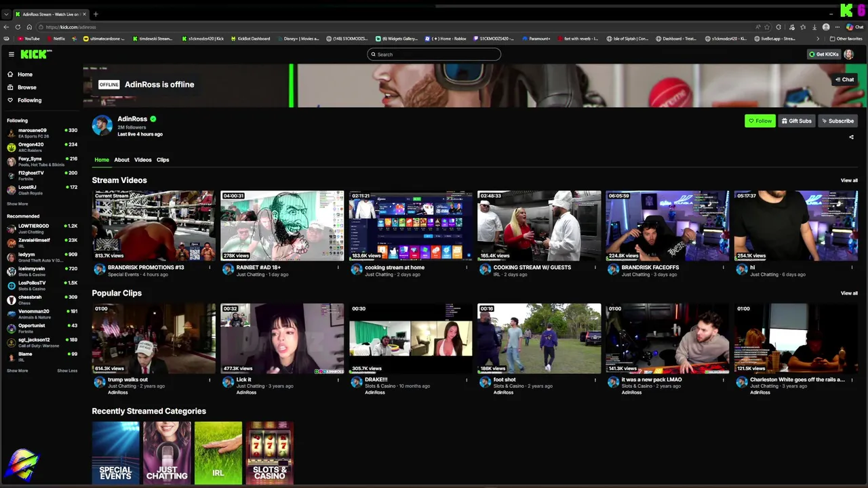
Task: Open options for COOKING STREAM W/ GUESTS
Action: click(x=595, y=268)
